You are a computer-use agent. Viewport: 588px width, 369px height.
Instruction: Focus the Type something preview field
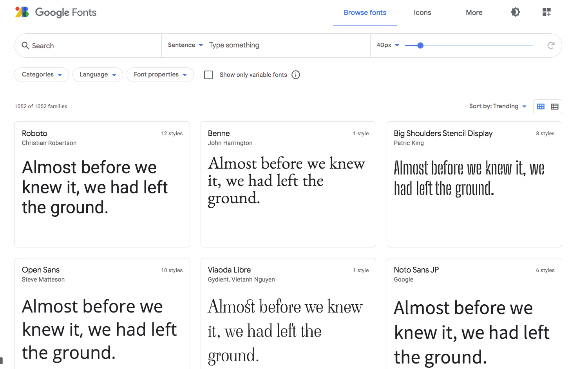coord(288,45)
